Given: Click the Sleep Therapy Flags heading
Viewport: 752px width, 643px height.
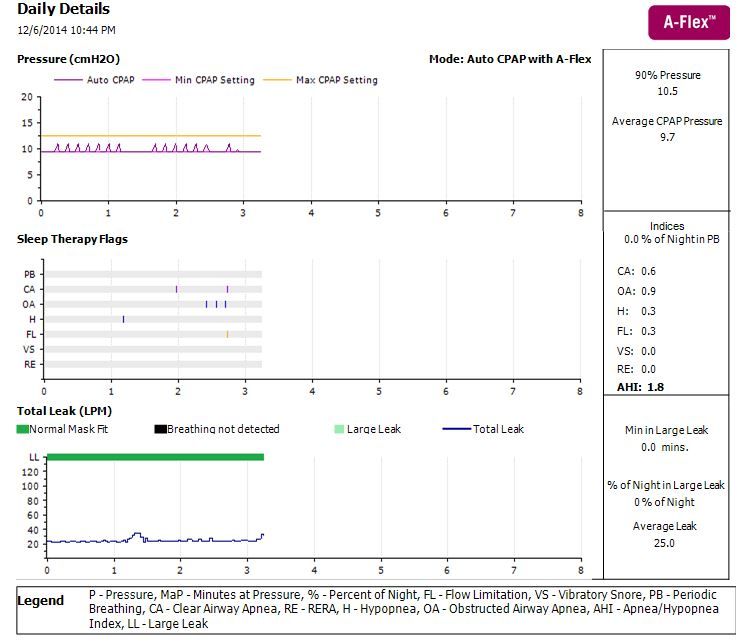Looking at the screenshot, I should [72, 239].
